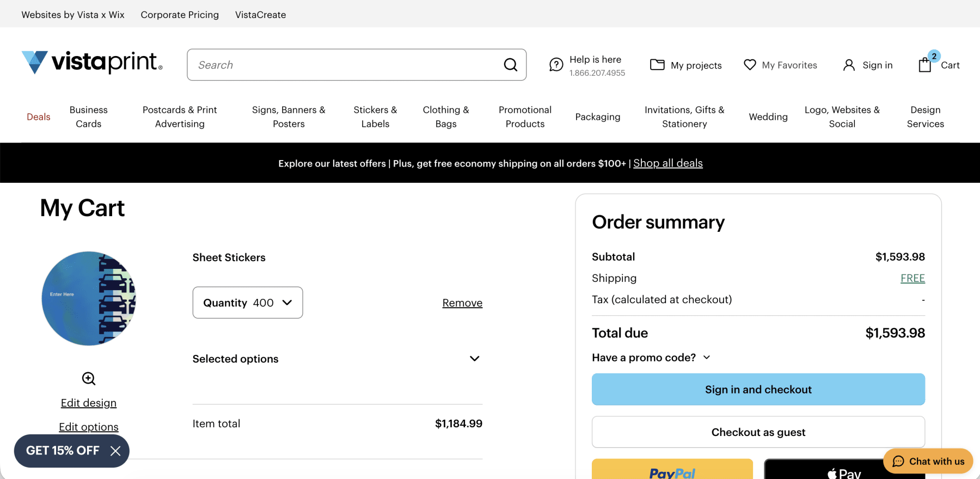Click the Sign in person icon
This screenshot has height=479, width=980.
(849, 65)
